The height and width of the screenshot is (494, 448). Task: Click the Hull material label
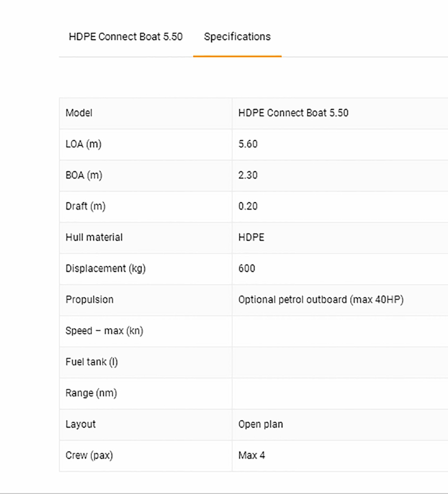(x=94, y=238)
